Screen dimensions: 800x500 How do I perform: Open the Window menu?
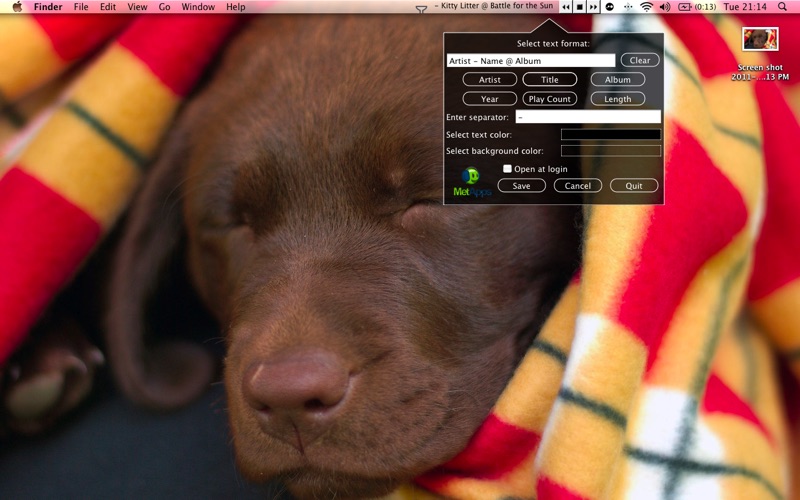(198, 7)
